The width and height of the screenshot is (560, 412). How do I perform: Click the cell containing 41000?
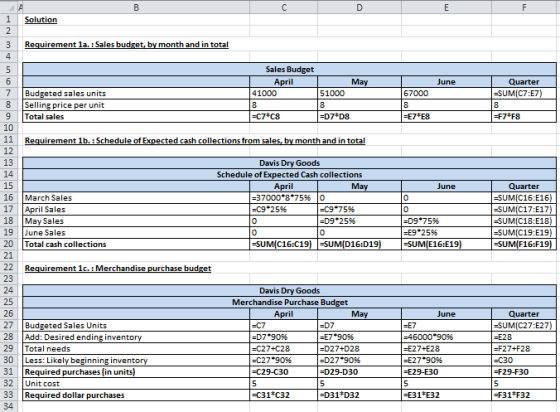click(x=284, y=93)
